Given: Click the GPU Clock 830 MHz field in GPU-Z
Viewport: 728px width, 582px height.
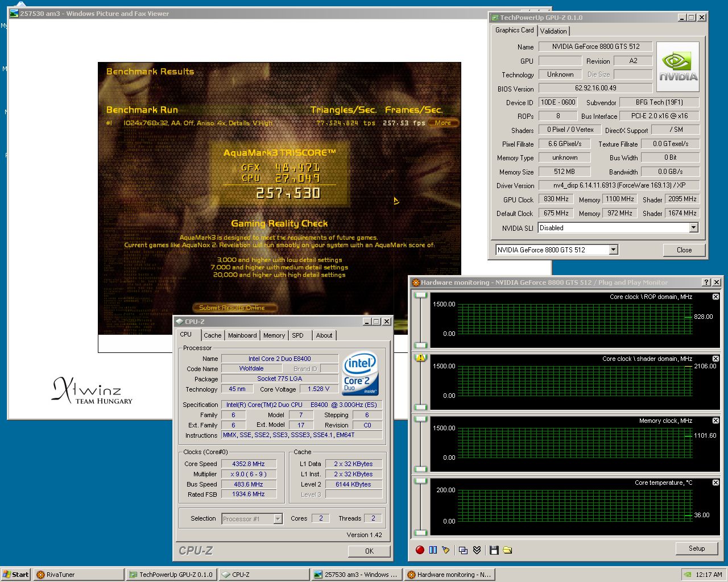Looking at the screenshot, I should coord(556,199).
